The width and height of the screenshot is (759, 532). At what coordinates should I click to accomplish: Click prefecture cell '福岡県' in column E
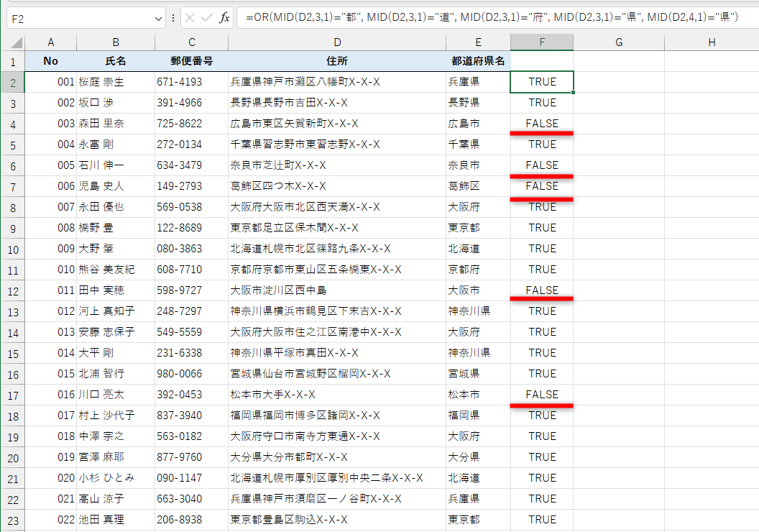click(478, 416)
